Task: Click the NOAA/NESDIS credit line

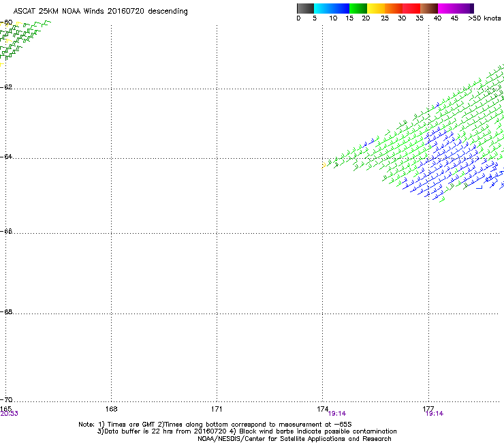Action: coord(294,439)
